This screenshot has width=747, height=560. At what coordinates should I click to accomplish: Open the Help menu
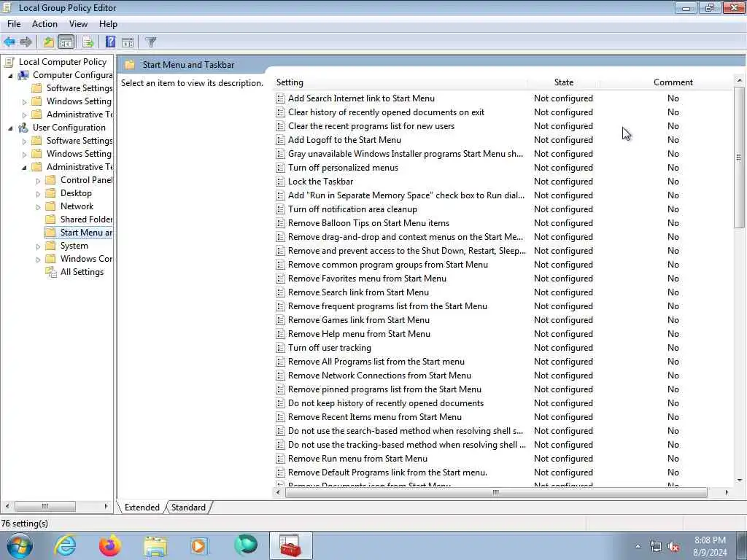pyautogui.click(x=108, y=24)
